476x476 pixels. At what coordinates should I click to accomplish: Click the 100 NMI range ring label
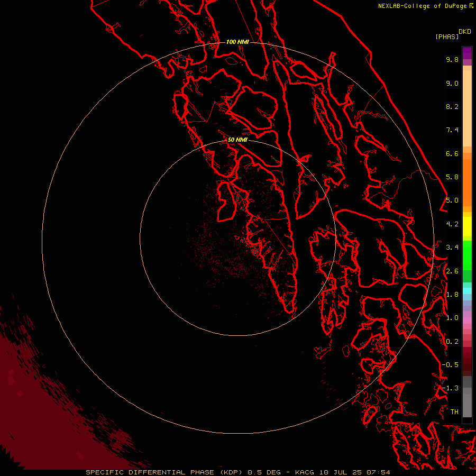pyautogui.click(x=237, y=42)
